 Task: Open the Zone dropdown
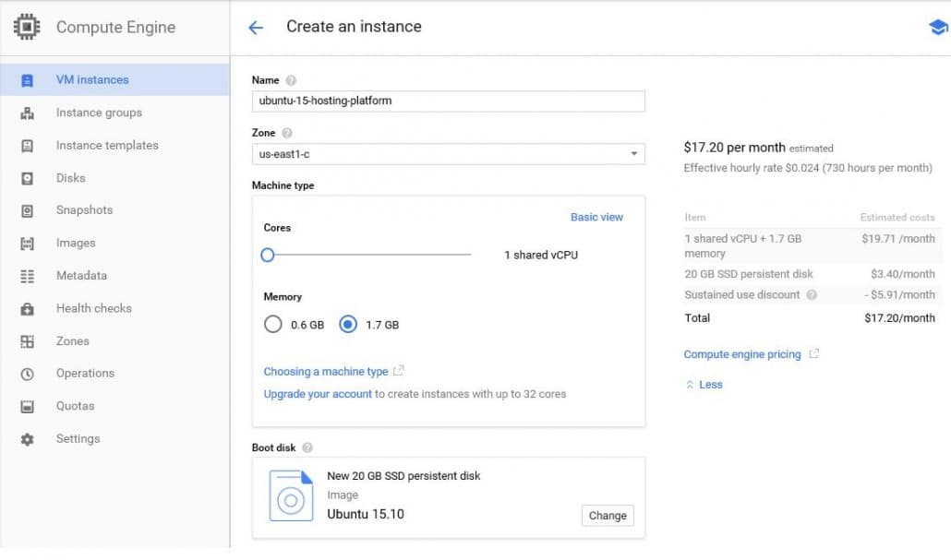click(x=633, y=154)
